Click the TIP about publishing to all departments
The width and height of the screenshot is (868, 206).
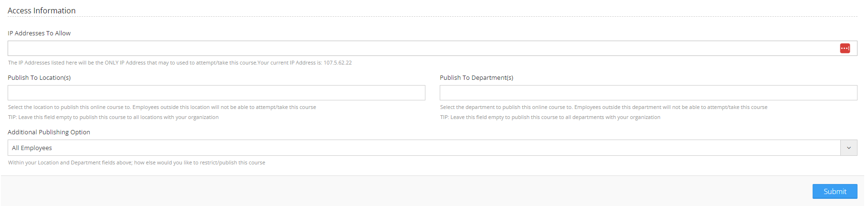tap(550, 117)
